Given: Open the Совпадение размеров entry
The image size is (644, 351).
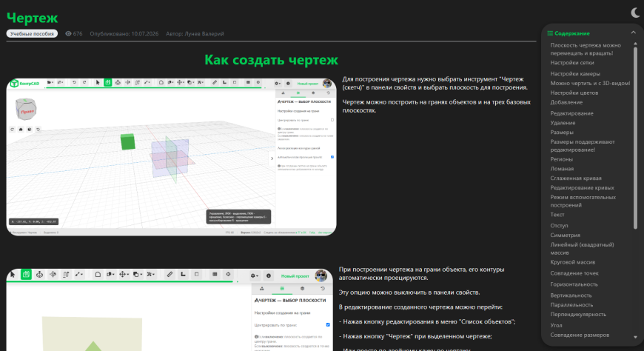Looking at the screenshot, I should click(x=580, y=335).
